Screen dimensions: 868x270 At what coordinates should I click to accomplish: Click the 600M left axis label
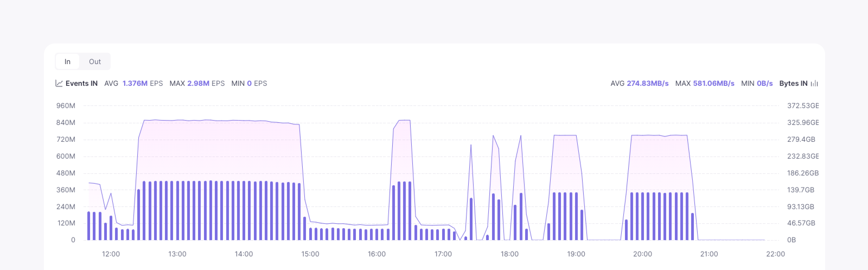pos(66,156)
